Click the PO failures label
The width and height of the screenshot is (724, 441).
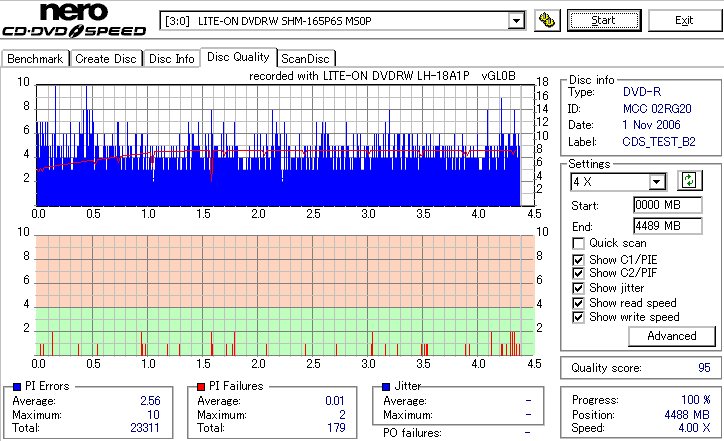click(x=412, y=433)
